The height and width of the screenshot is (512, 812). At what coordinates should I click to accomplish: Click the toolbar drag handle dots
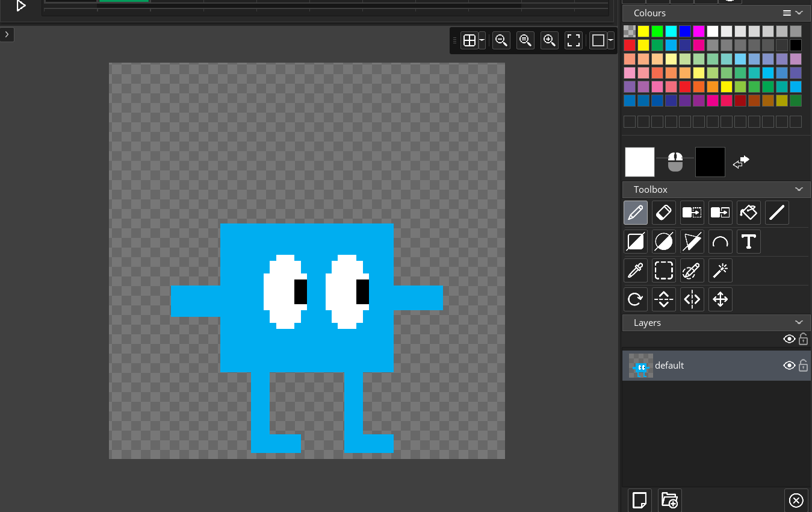coord(454,40)
